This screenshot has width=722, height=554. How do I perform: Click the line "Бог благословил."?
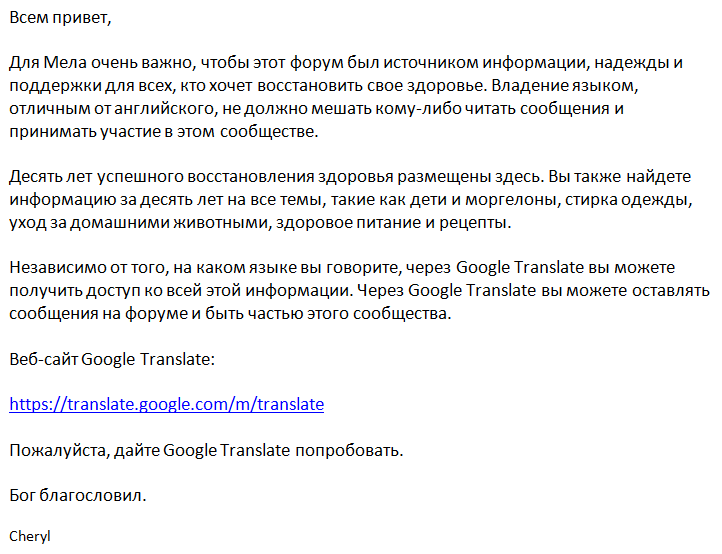78,496
